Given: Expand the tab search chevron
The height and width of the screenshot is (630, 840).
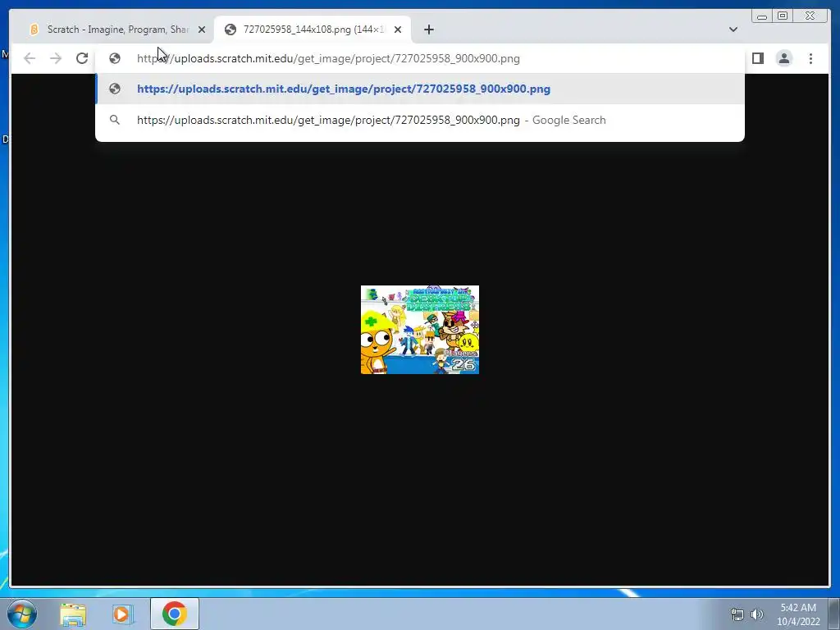Looking at the screenshot, I should point(733,30).
